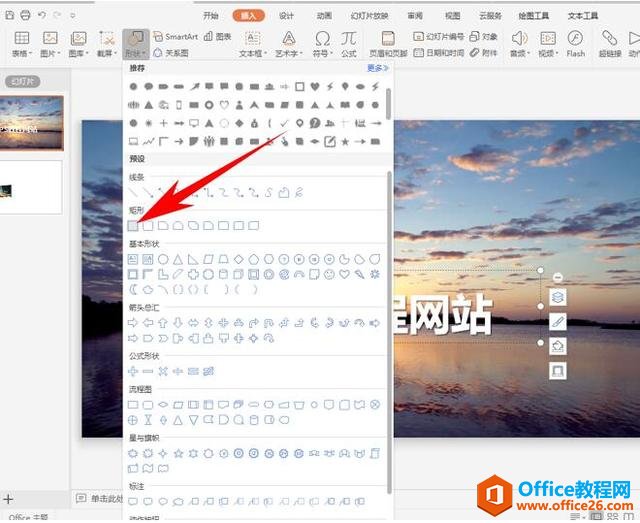
Task: Switch to the 开始 tab
Action: point(211,16)
